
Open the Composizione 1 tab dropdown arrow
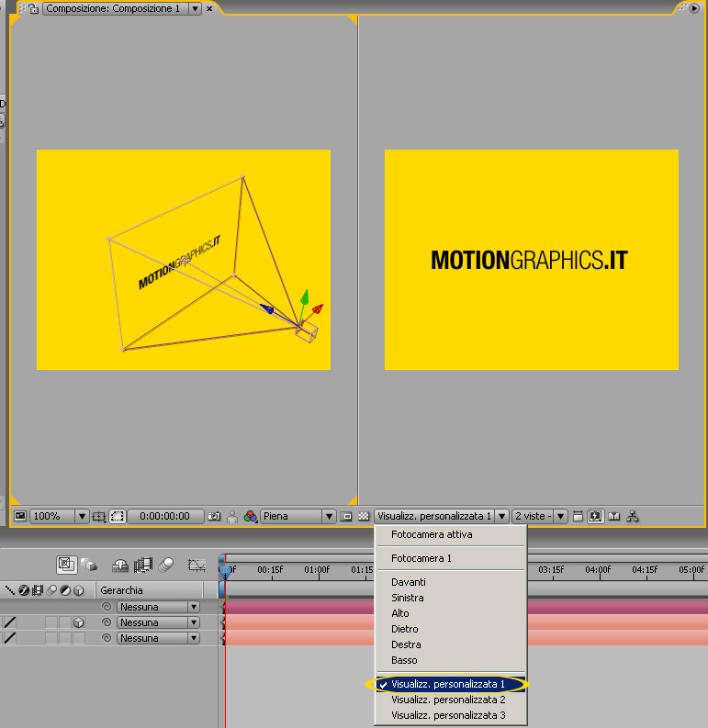pyautogui.click(x=195, y=8)
